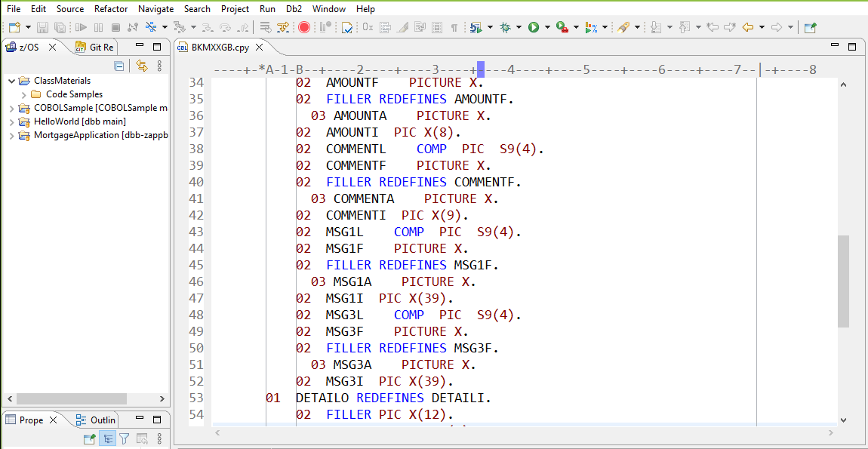Click the yellow Back navigation arrow
This screenshot has height=449, width=868.
[x=749, y=27]
